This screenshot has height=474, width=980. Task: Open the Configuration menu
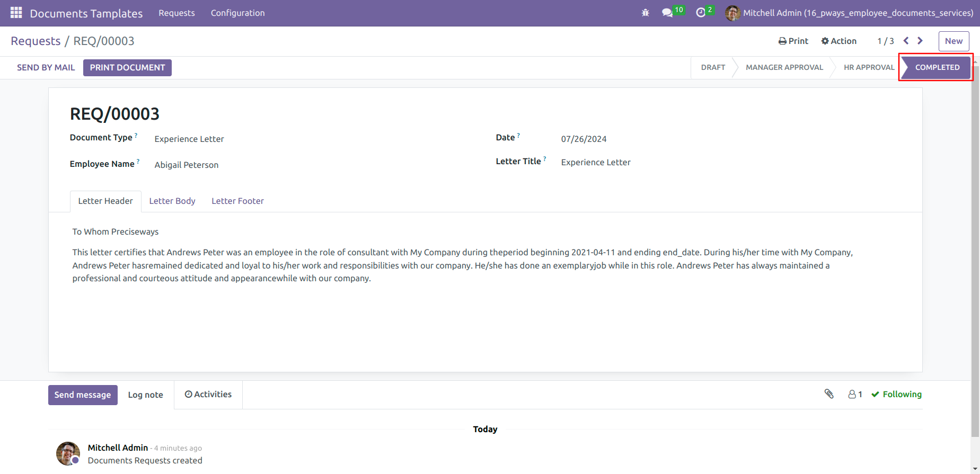pyautogui.click(x=237, y=13)
